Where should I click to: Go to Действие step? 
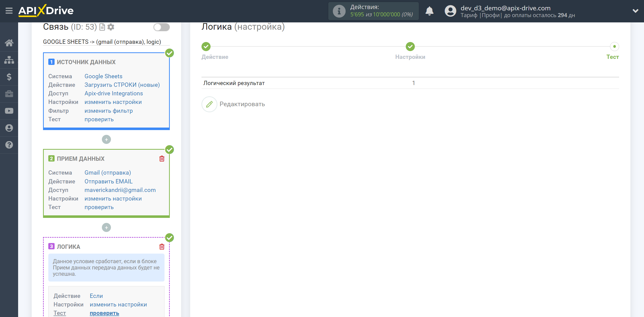(x=215, y=57)
